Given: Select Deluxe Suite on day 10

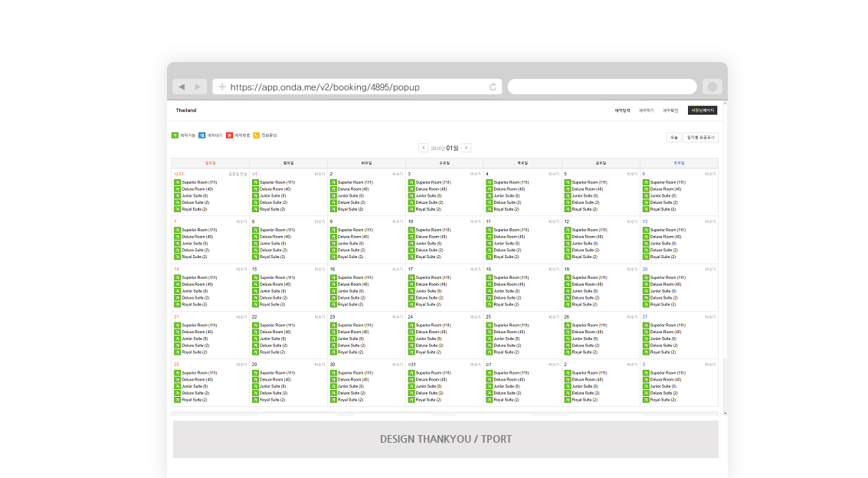Looking at the screenshot, I should 430,250.
